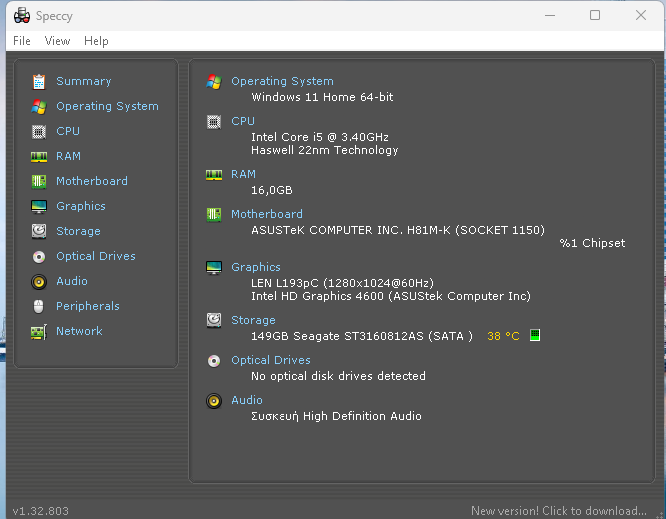Open Peripherals section from sidebar
The image size is (666, 519).
(88, 306)
